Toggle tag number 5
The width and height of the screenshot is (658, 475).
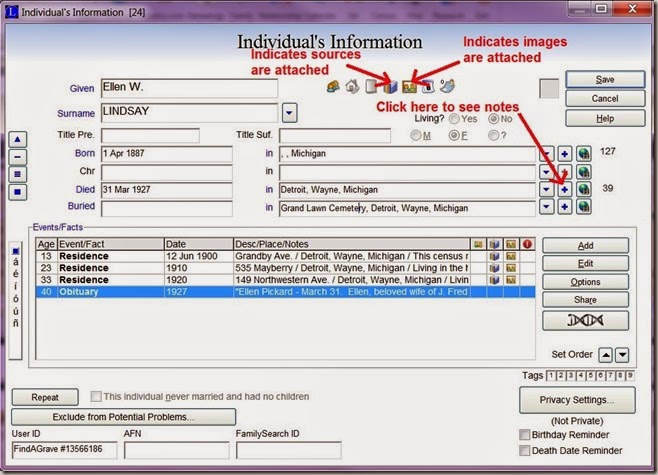tap(590, 376)
